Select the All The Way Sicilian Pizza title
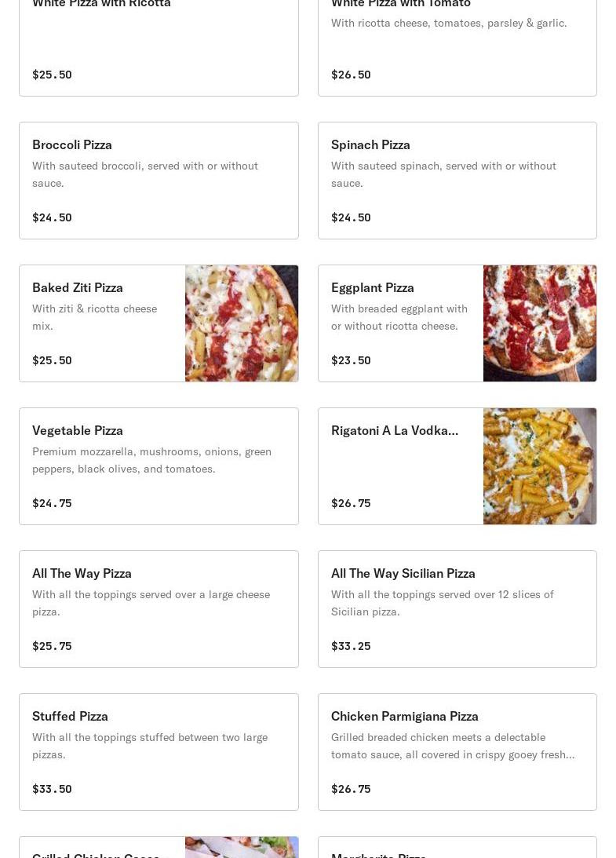The height and width of the screenshot is (858, 616). coord(403,573)
